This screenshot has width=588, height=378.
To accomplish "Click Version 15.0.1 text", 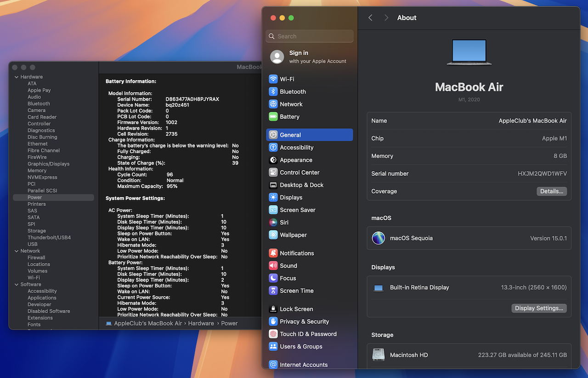I will pos(548,238).
